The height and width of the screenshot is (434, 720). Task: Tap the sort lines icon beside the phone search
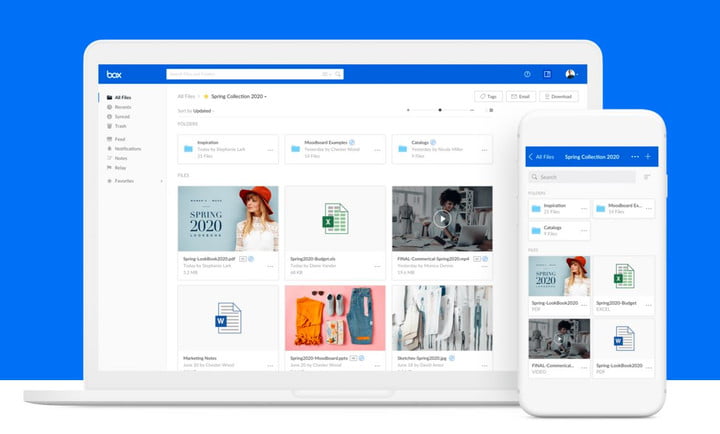647,177
